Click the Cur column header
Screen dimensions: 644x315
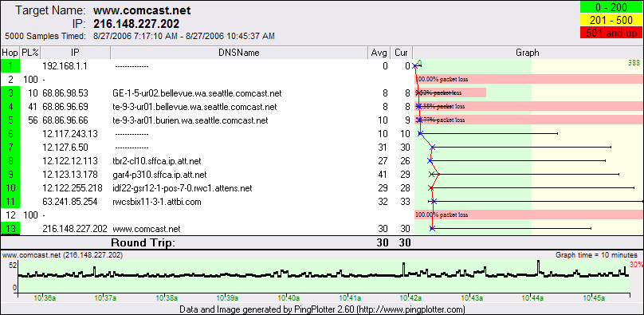click(x=401, y=53)
